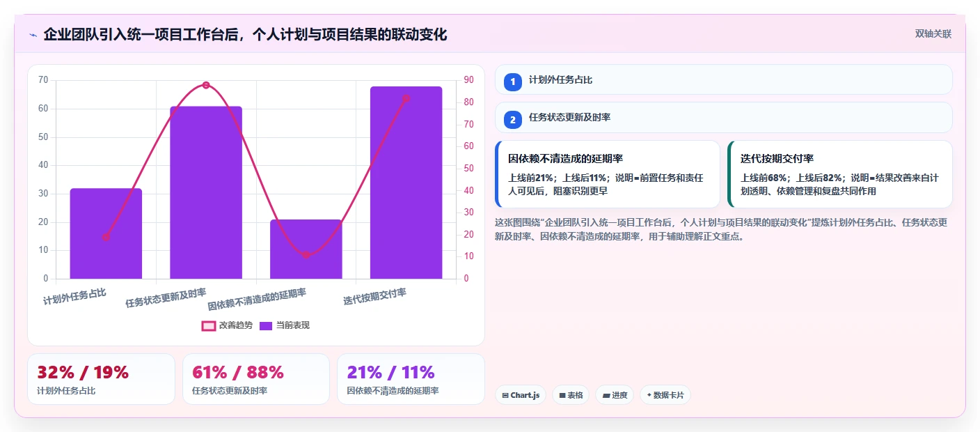Select list item 1 计划外任务占比

723,80
